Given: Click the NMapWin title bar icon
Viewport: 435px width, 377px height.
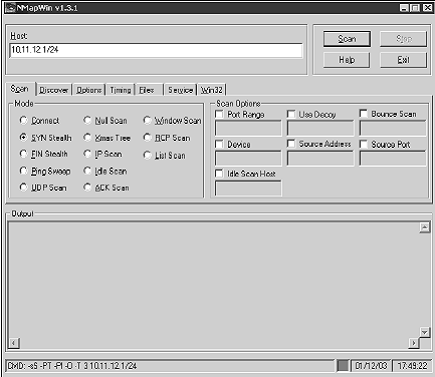Looking at the screenshot, I should [11, 8].
